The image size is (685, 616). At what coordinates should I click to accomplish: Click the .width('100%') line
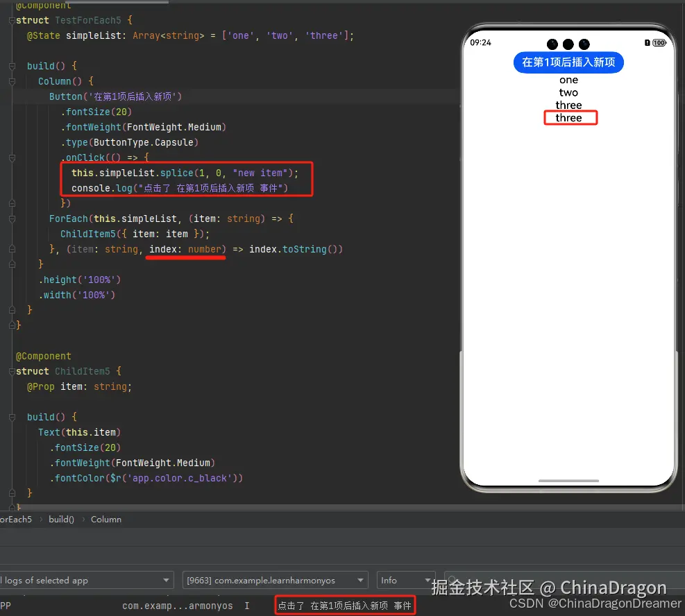(77, 295)
